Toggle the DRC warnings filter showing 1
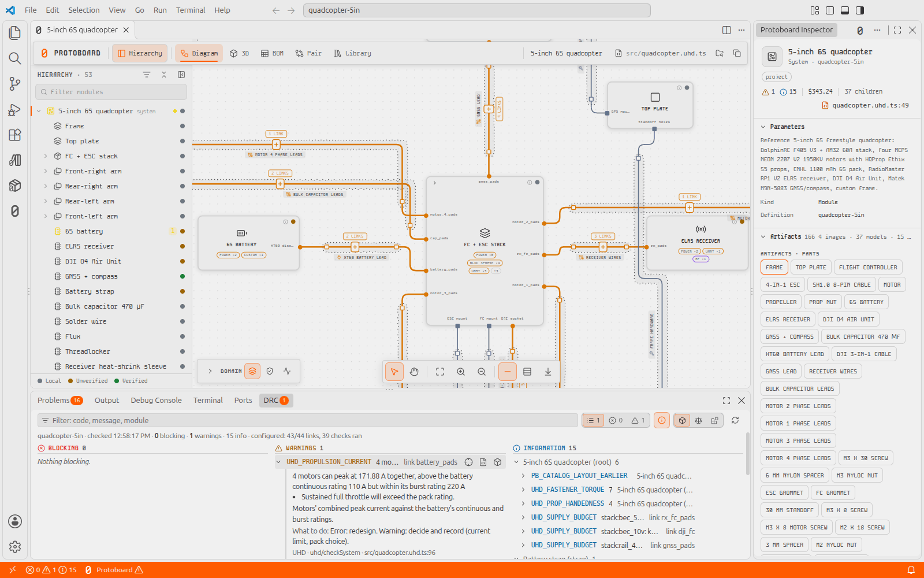 tap(638, 420)
